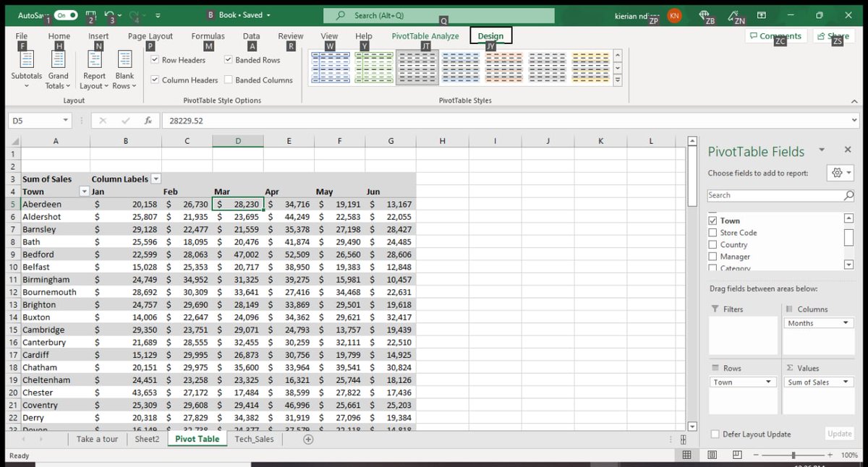Uncheck the Column Headers checkbox

[155, 80]
